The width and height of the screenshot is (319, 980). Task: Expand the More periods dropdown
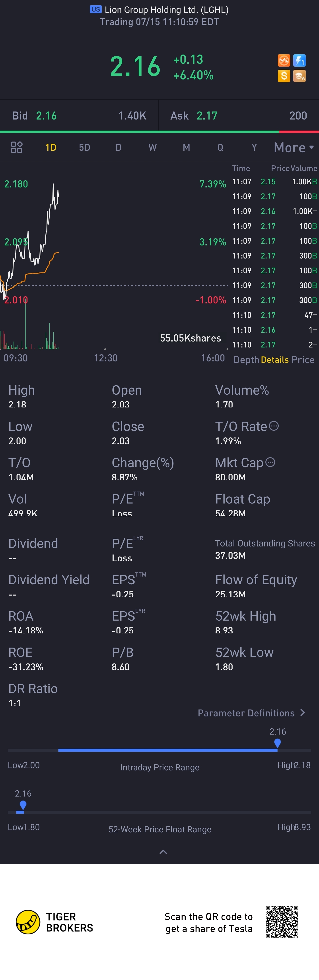click(x=294, y=148)
